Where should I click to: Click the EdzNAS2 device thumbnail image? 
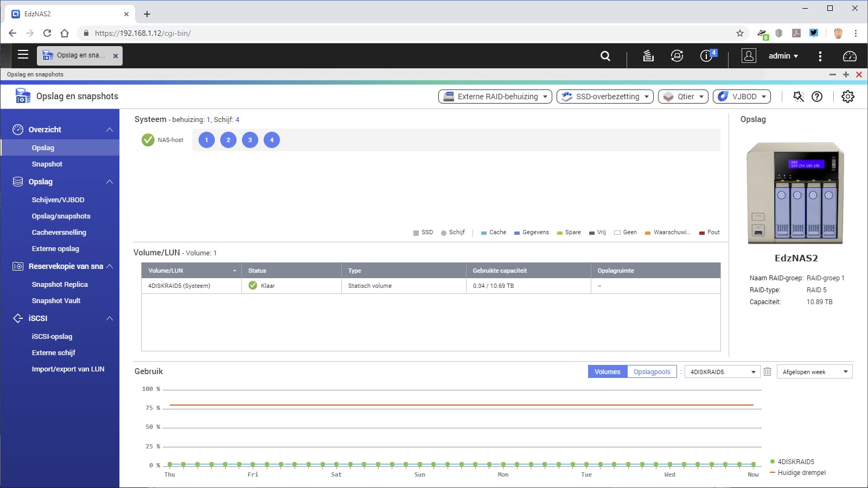(796, 192)
